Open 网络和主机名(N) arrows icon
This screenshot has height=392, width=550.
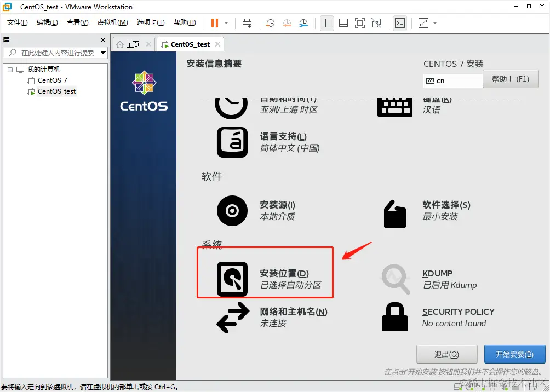click(x=233, y=318)
